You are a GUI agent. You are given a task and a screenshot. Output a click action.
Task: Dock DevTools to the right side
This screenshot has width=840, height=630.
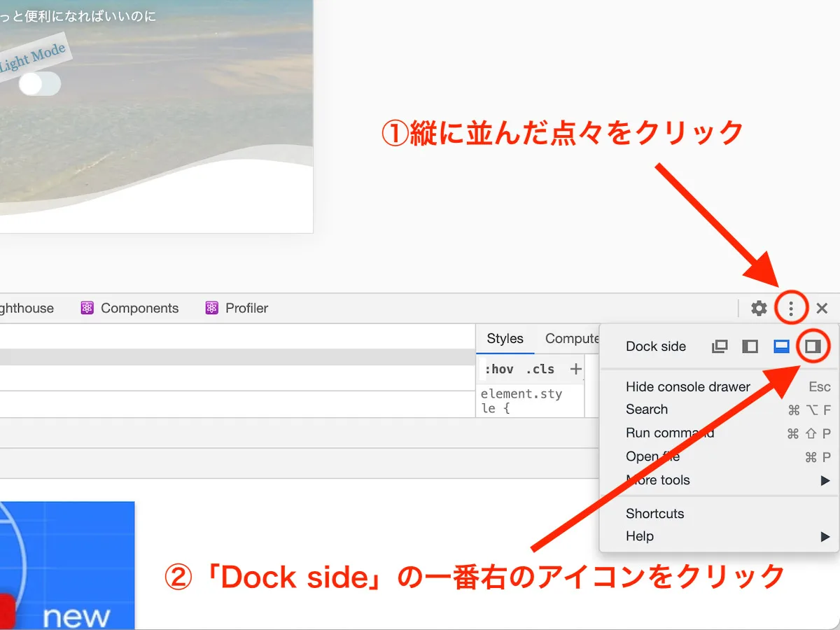[813, 346]
